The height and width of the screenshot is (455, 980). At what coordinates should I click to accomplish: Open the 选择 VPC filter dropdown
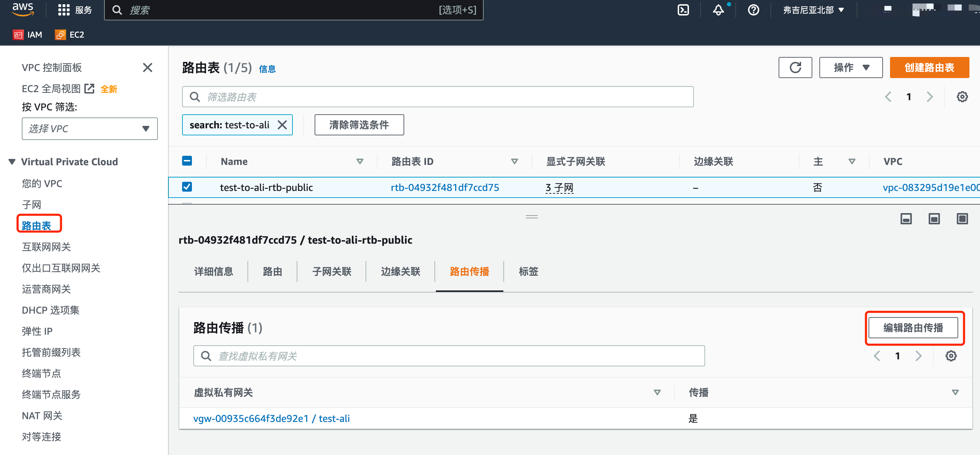(90, 129)
